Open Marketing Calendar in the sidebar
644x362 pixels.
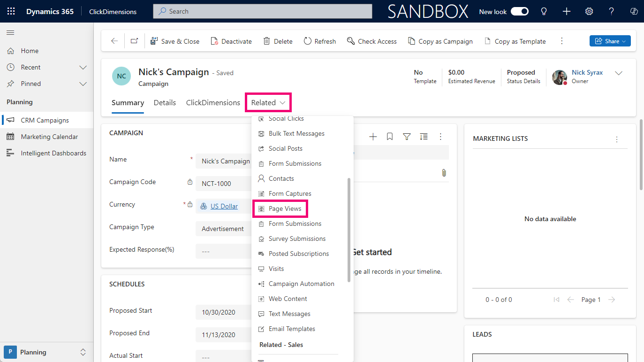pyautogui.click(x=46, y=137)
